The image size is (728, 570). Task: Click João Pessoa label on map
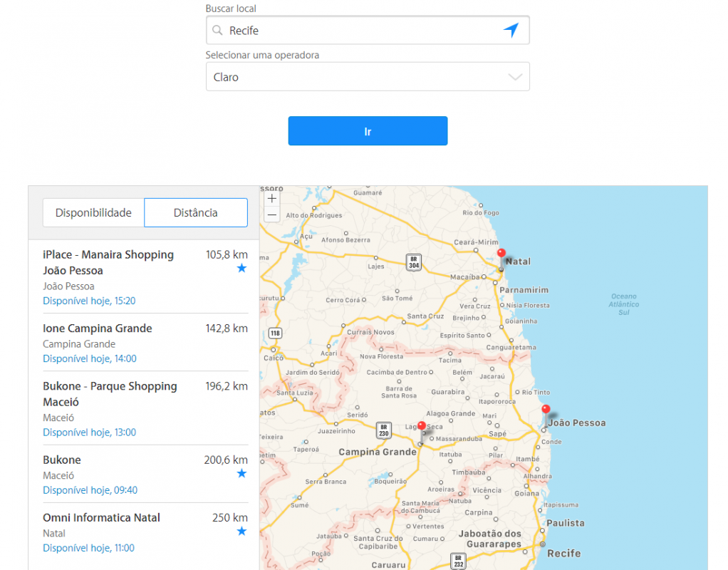tap(577, 423)
